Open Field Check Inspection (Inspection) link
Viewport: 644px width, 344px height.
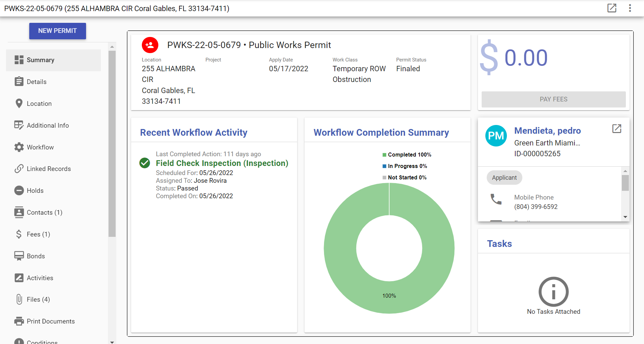pyautogui.click(x=222, y=163)
